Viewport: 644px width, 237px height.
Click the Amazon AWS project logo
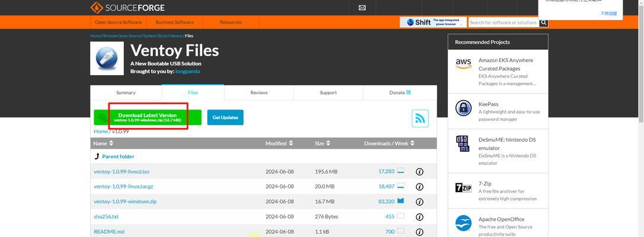[x=463, y=63]
